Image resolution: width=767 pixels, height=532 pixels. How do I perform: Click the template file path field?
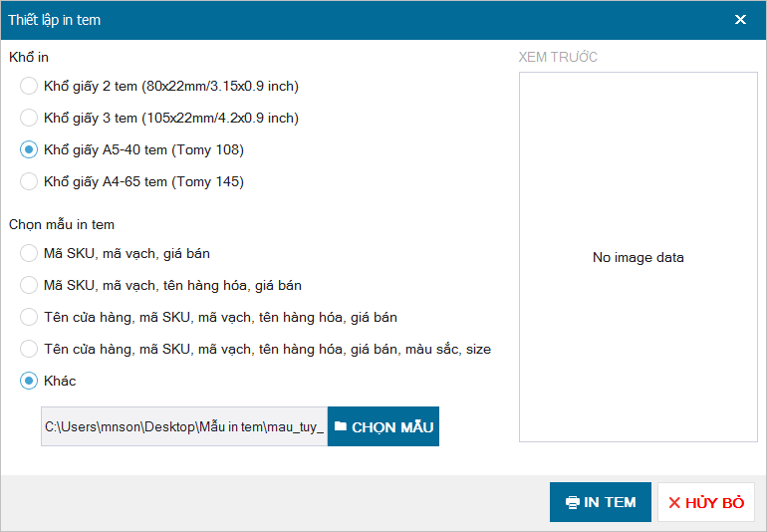(184, 426)
